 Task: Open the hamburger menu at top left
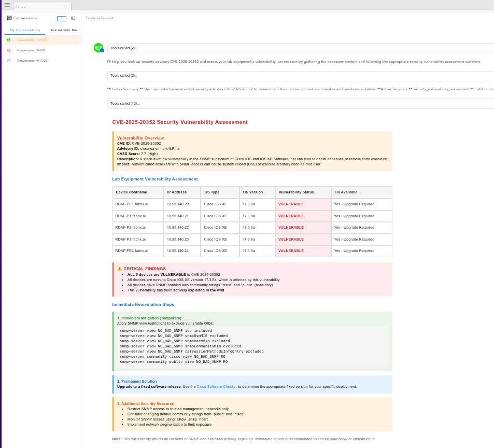click(x=7, y=5)
